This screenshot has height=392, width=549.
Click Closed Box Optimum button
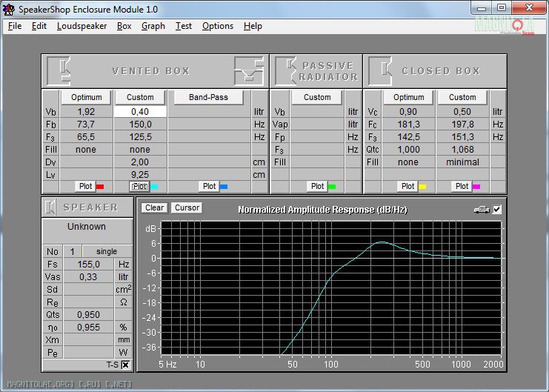[408, 97]
